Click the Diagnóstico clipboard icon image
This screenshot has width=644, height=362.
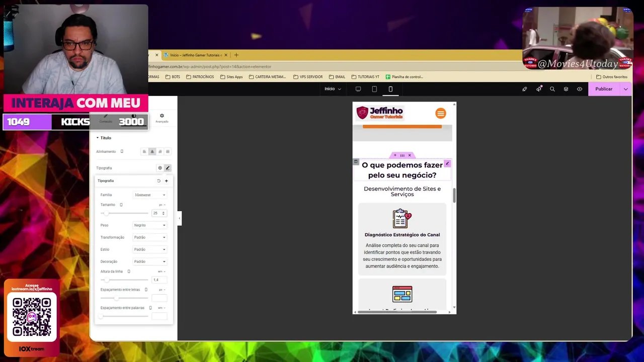click(402, 219)
